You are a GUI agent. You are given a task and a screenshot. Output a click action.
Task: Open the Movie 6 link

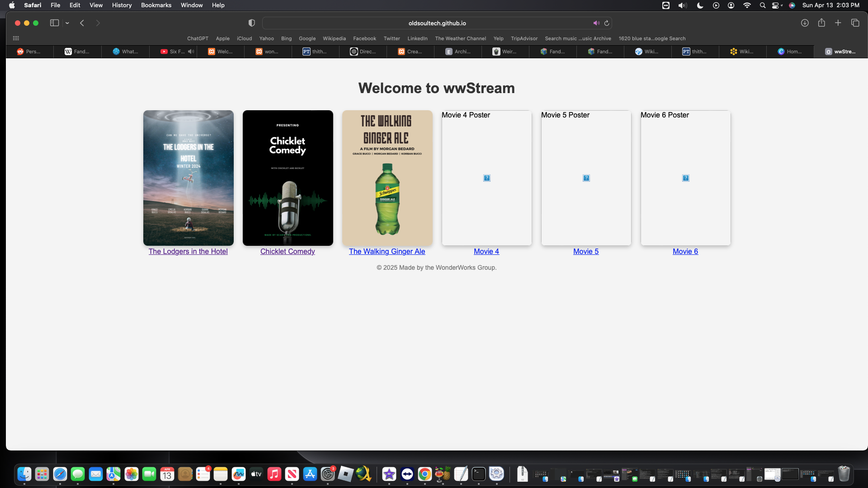coord(685,252)
